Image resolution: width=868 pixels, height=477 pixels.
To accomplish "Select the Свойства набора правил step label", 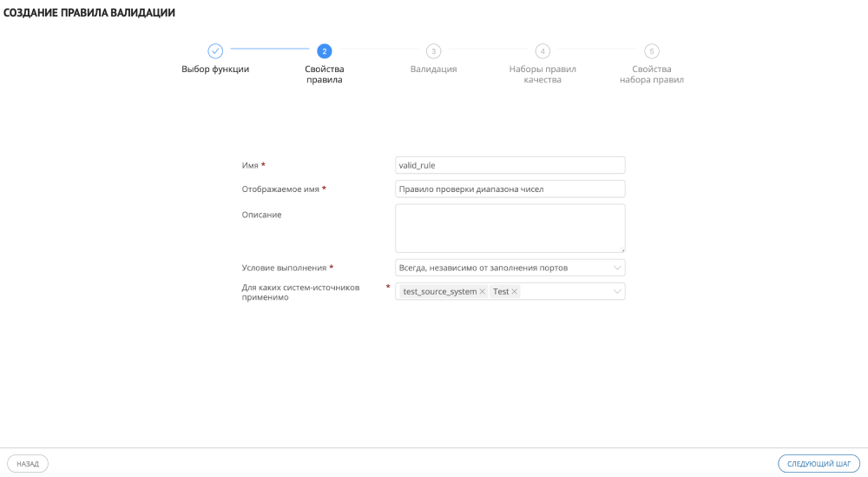I will (652, 75).
